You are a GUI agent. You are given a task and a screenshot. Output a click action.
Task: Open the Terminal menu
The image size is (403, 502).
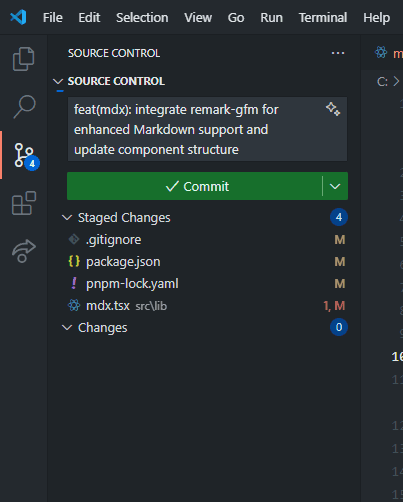pos(323,17)
